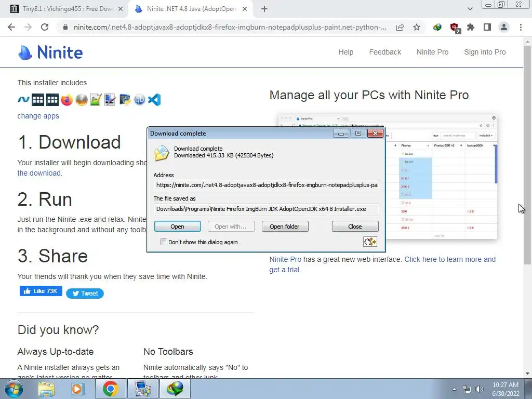The width and height of the screenshot is (532, 399).
Task: Open Windows Explorer from taskbar
Action: pyautogui.click(x=46, y=389)
